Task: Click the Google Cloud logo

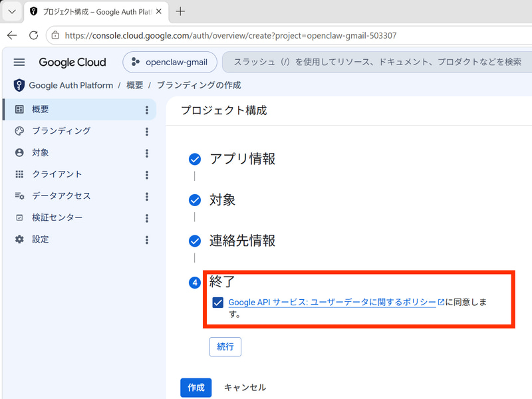Action: pos(72,63)
